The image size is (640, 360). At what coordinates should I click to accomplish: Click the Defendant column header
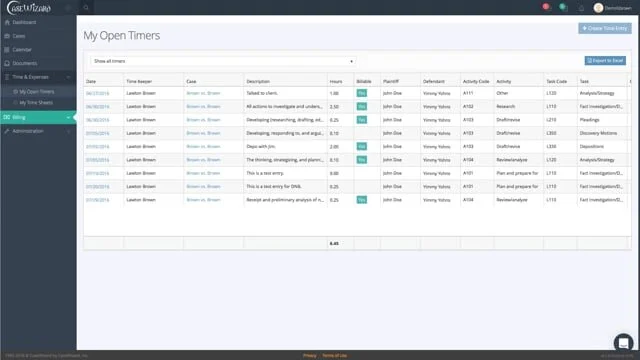click(x=433, y=82)
